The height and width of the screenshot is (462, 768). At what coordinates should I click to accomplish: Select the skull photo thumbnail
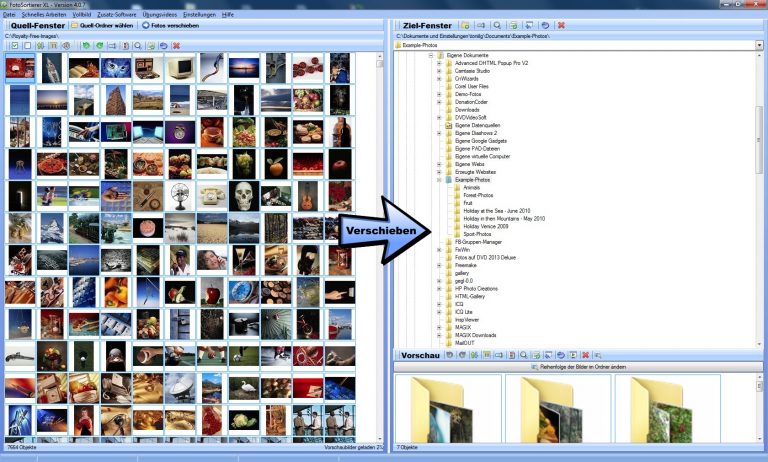[243, 195]
